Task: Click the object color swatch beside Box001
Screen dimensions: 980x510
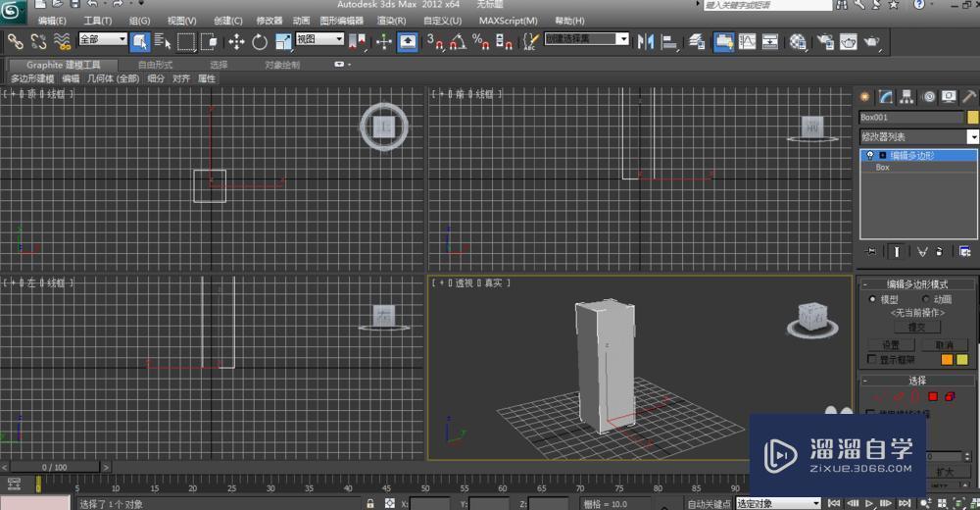Action: (972, 117)
